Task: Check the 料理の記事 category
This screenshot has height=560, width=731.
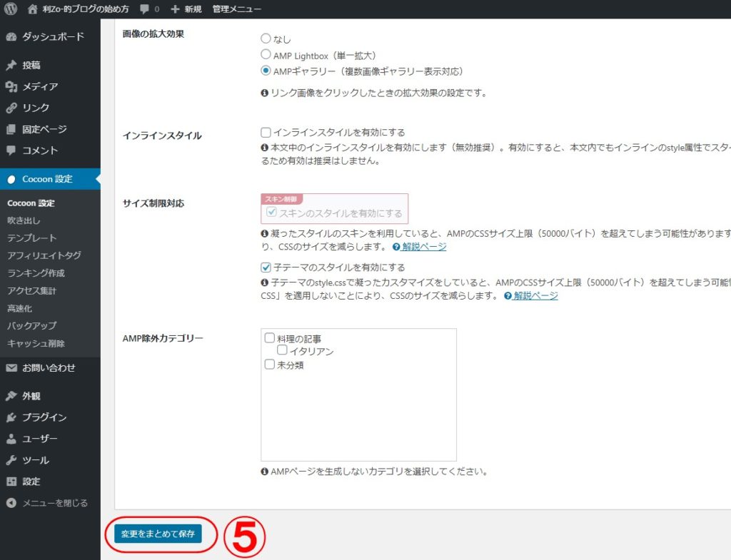Action: [270, 338]
